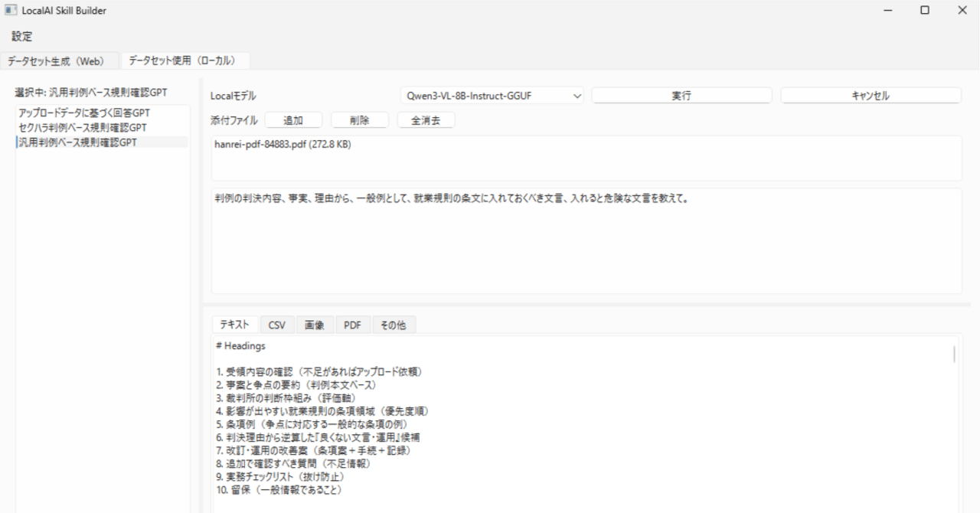Click 削除 attachment button
The height and width of the screenshot is (513, 980).
pos(360,120)
